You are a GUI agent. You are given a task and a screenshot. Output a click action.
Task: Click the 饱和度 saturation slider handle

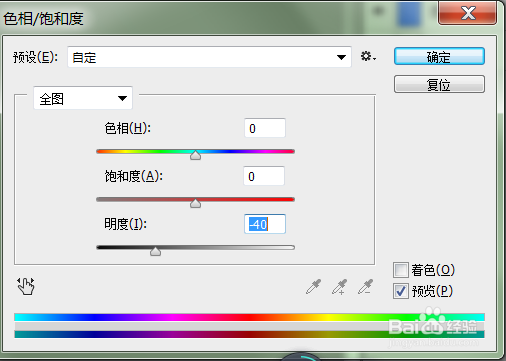tap(195, 203)
